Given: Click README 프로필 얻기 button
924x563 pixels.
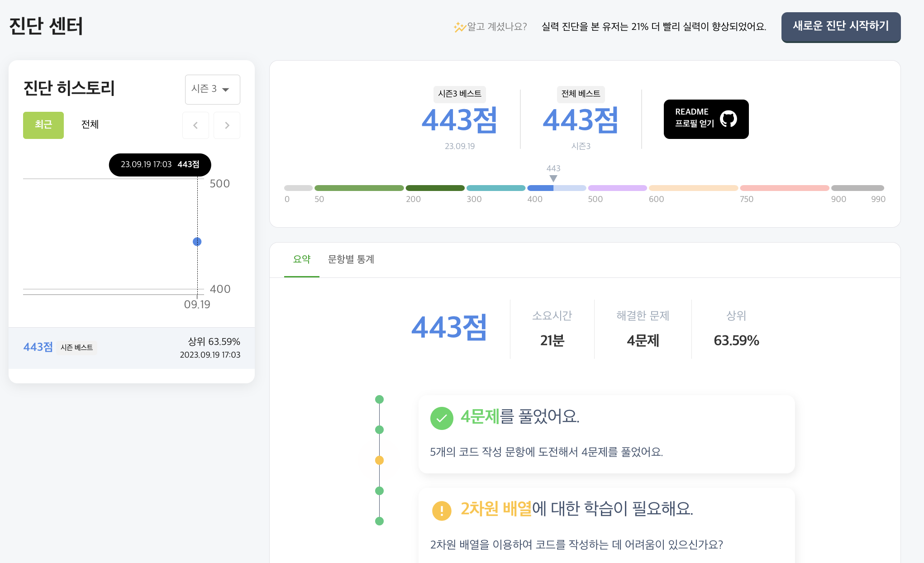Looking at the screenshot, I should 705,119.
